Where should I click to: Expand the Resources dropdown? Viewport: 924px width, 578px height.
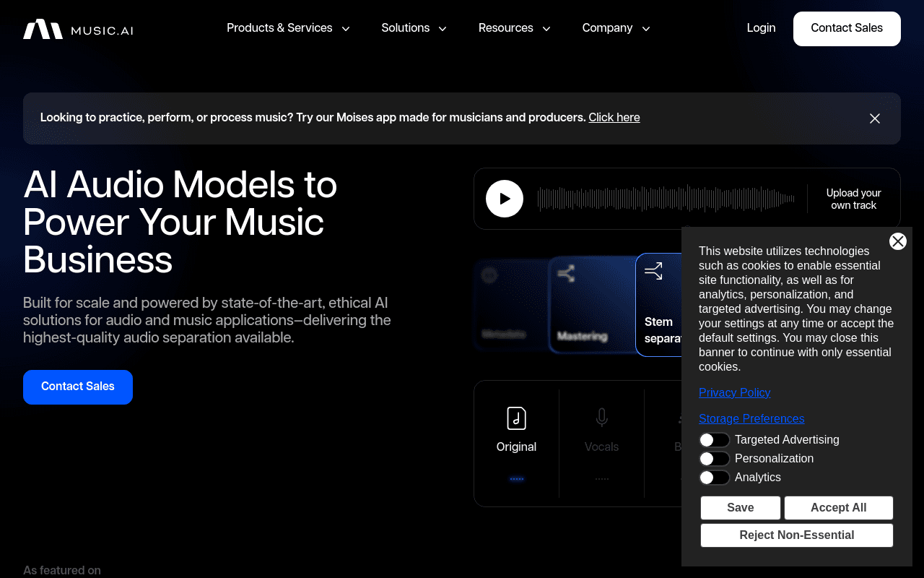(x=515, y=28)
